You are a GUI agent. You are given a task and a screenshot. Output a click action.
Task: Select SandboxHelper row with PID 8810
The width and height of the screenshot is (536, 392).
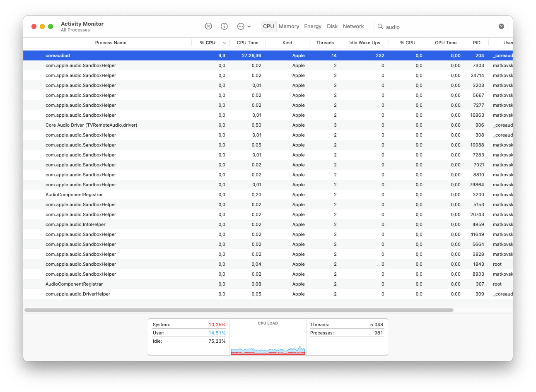(268, 175)
